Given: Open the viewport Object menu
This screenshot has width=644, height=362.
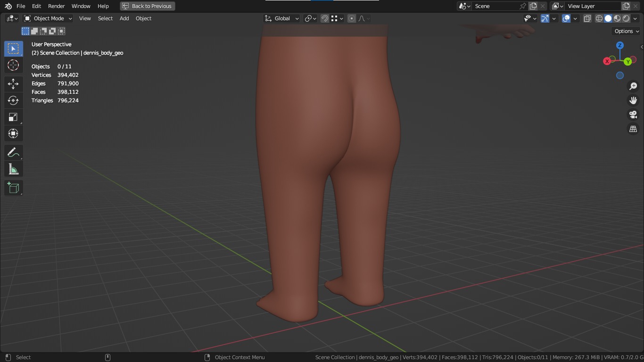Looking at the screenshot, I should (143, 18).
